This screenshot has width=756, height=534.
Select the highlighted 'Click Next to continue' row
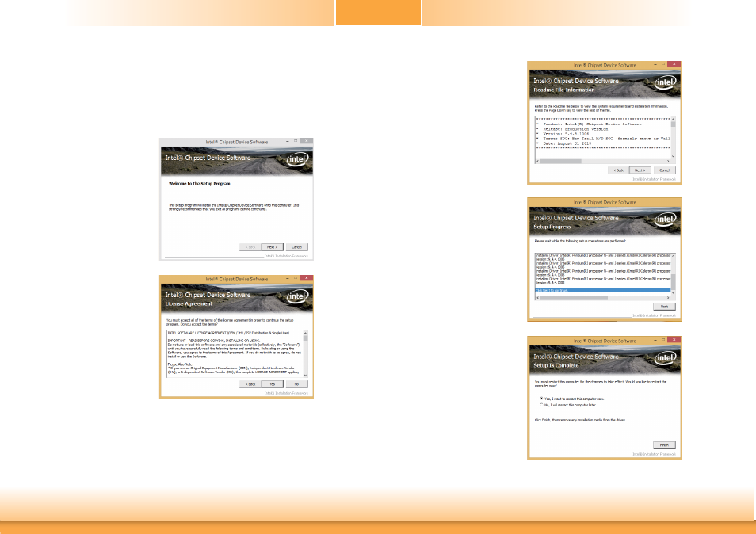(603, 291)
